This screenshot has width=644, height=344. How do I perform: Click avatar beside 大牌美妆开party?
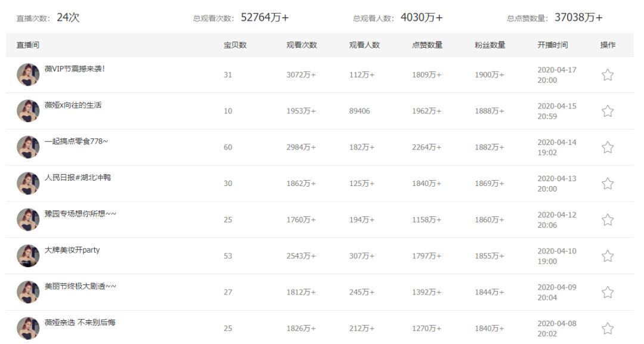click(28, 256)
